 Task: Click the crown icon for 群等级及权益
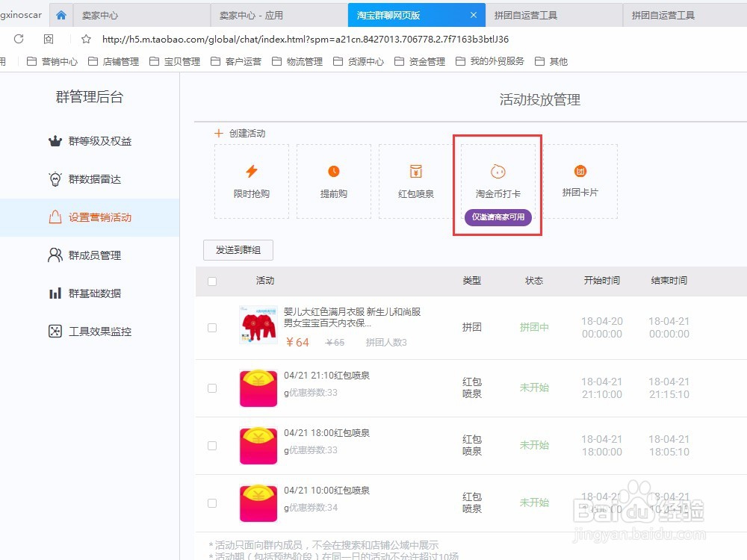click(55, 141)
